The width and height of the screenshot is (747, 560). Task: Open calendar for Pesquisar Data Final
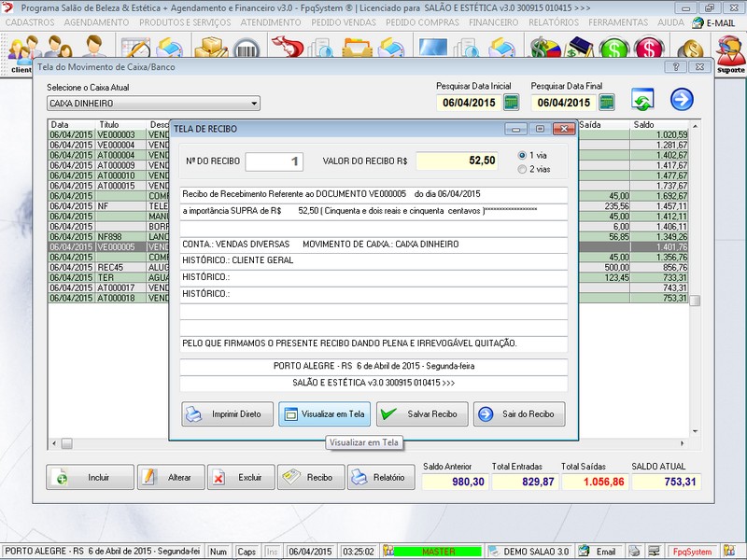[607, 103]
